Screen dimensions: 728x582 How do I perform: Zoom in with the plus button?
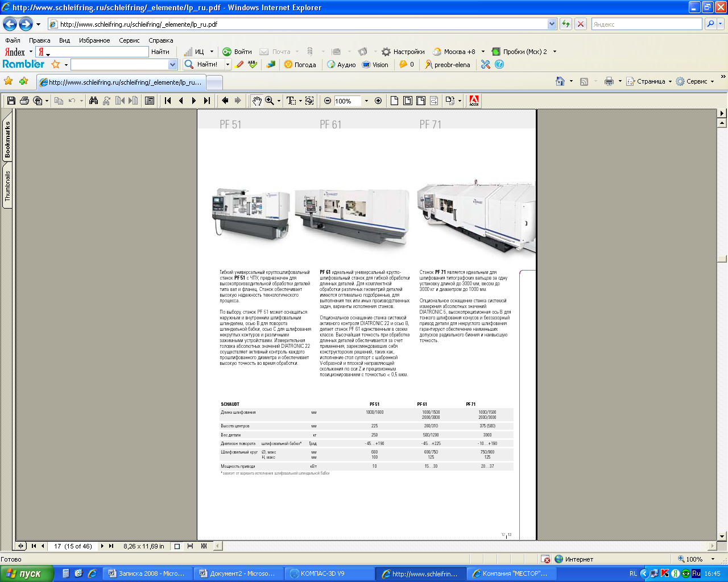pyautogui.click(x=378, y=101)
